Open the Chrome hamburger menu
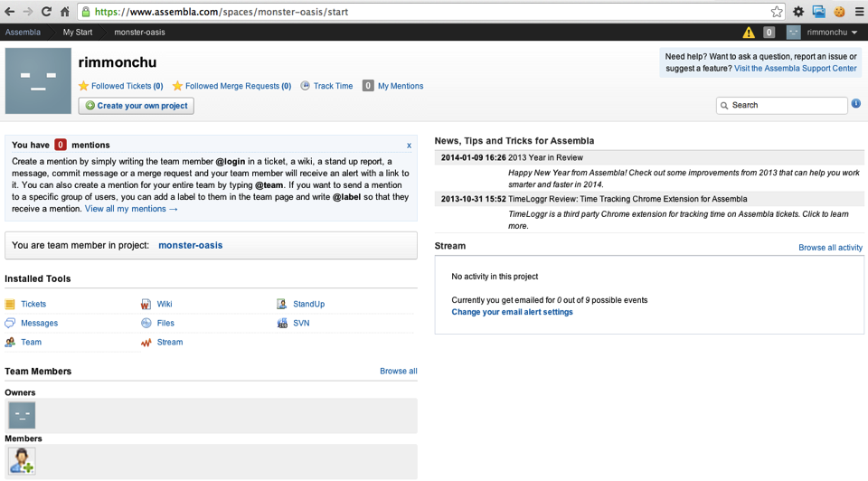This screenshot has width=868, height=481. [x=859, y=12]
